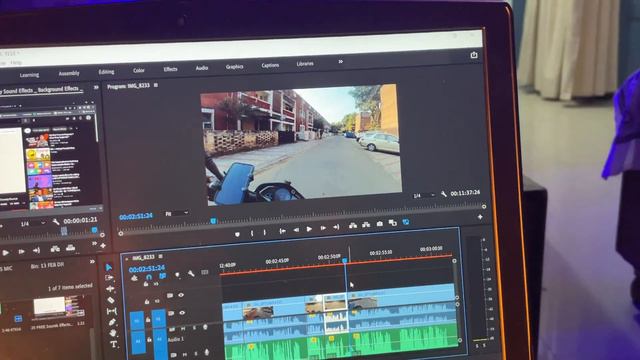The width and height of the screenshot is (640, 360).
Task: Click caption track options icon
Action: tap(205, 273)
